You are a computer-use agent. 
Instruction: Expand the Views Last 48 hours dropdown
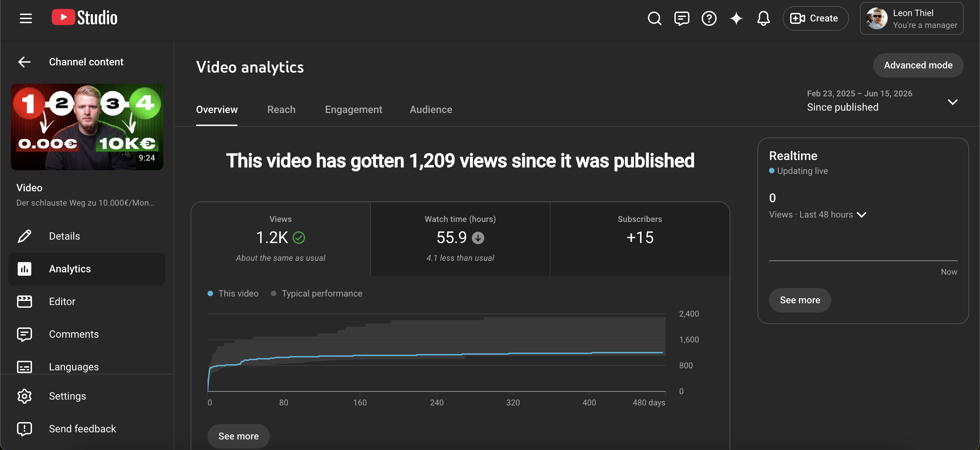click(x=818, y=215)
